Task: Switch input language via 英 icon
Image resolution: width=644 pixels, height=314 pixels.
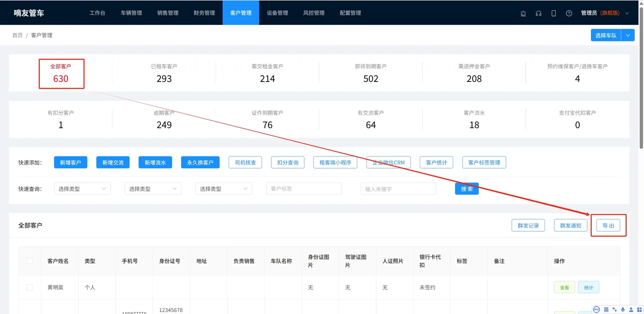Action: pyautogui.click(x=606, y=310)
